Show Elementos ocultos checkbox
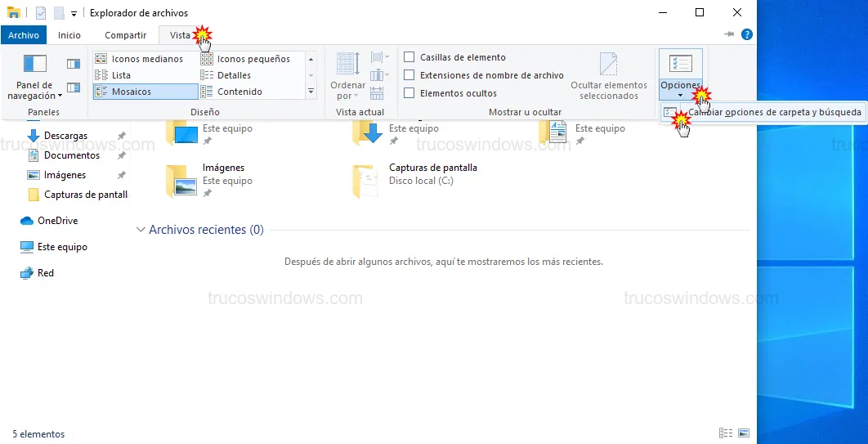The image size is (868, 444). (x=409, y=93)
